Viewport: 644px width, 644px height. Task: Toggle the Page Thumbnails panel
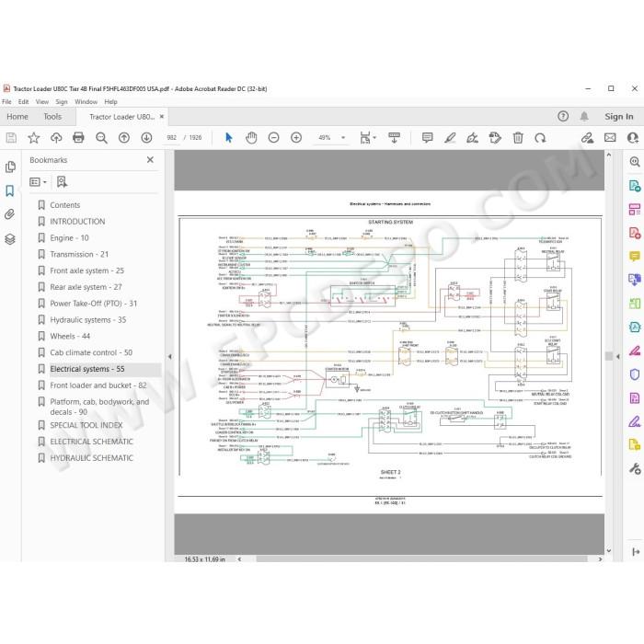[10, 167]
